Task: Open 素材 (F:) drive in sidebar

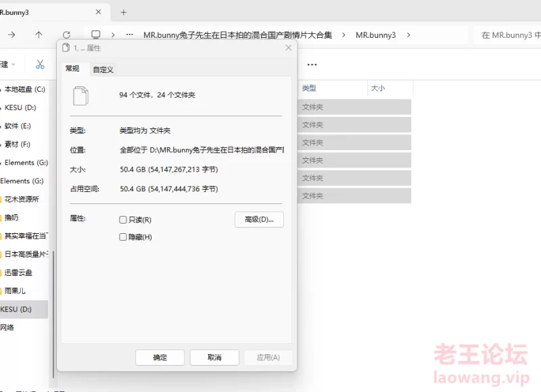Action: coord(18,144)
